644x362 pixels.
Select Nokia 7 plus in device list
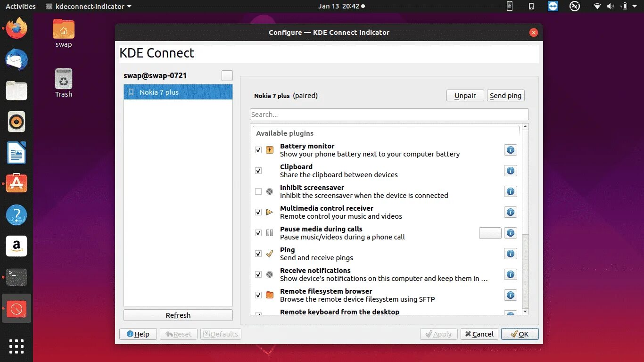[178, 92]
